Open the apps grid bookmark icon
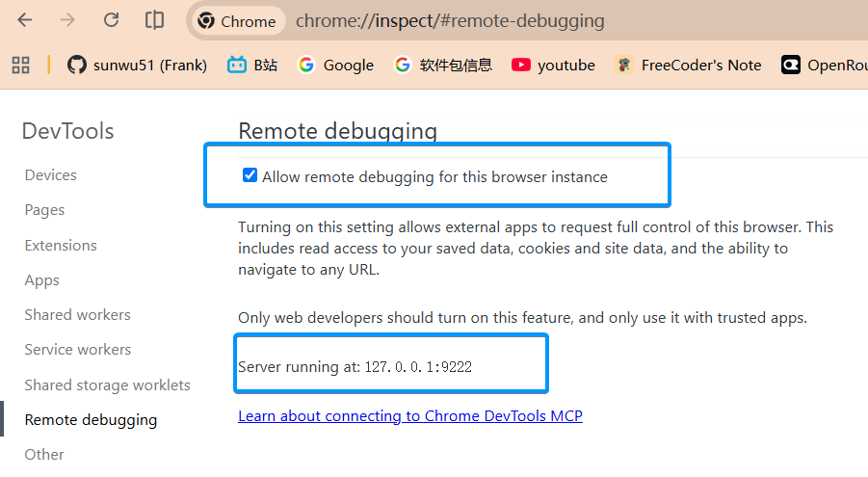The image size is (868, 477). click(20, 65)
